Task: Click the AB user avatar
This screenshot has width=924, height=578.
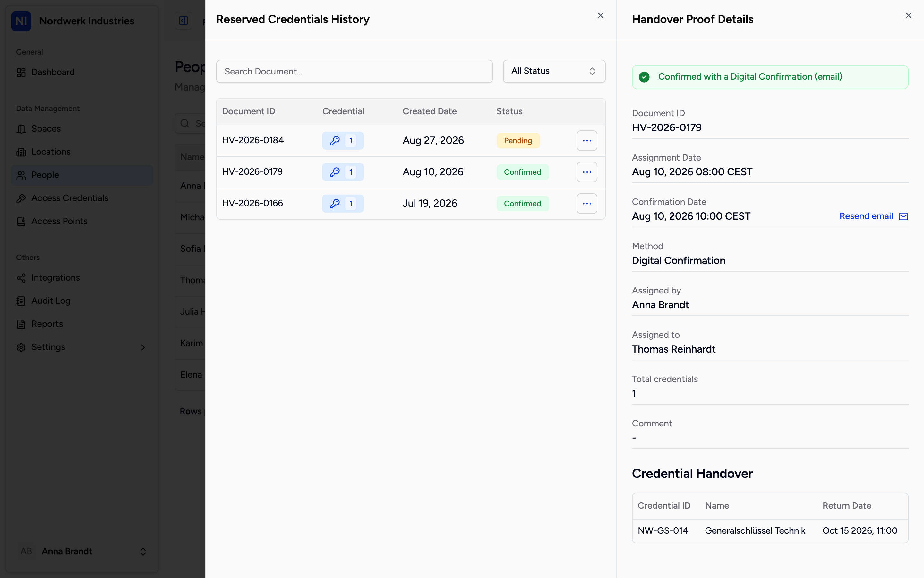Action: click(x=26, y=551)
